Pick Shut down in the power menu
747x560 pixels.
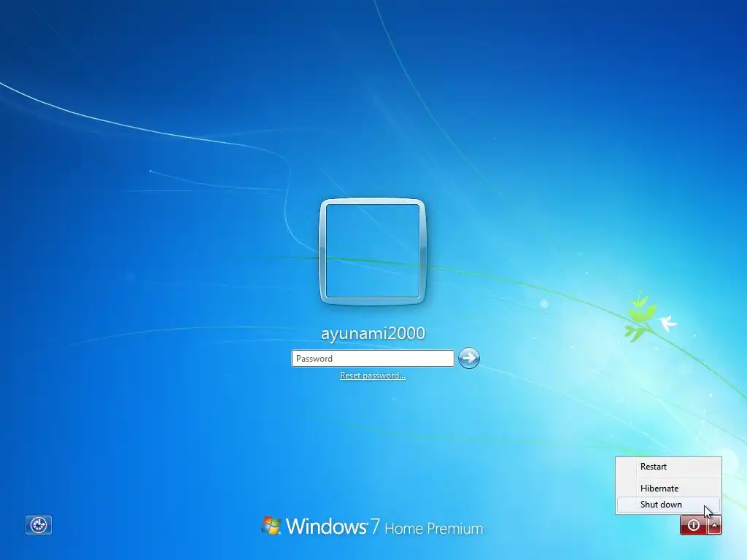tap(668, 505)
